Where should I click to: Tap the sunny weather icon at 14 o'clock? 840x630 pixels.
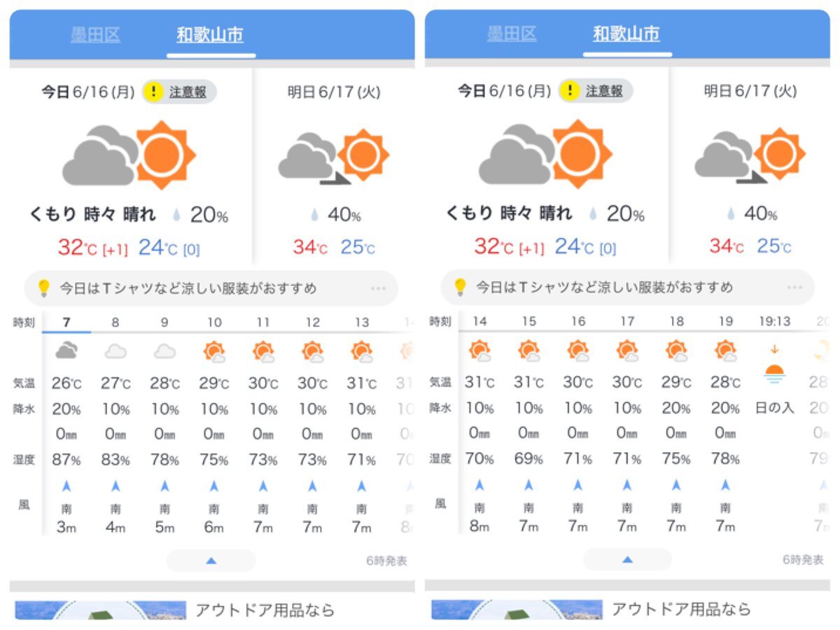(x=479, y=351)
